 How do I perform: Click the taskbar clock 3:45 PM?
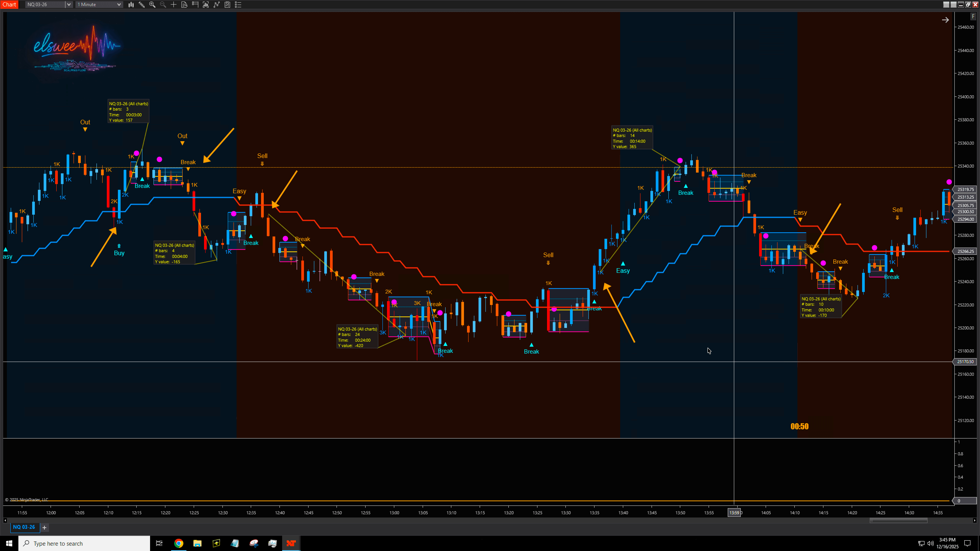click(x=947, y=543)
